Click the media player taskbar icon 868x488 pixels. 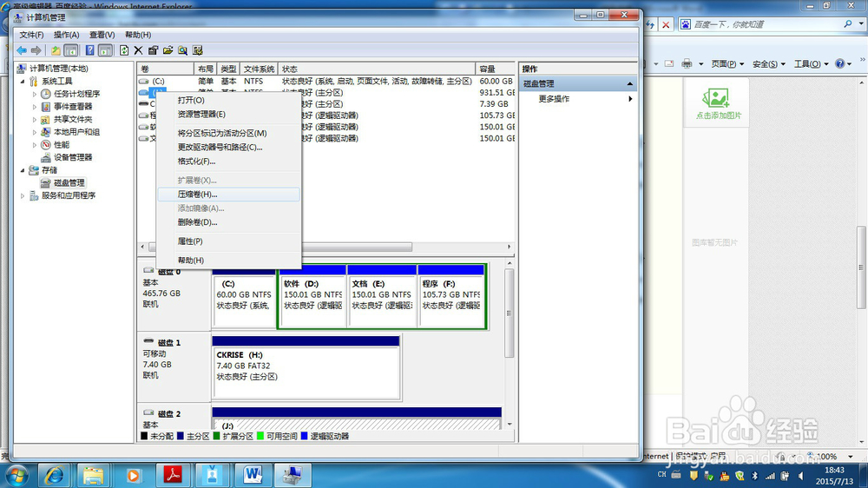pyautogui.click(x=133, y=475)
